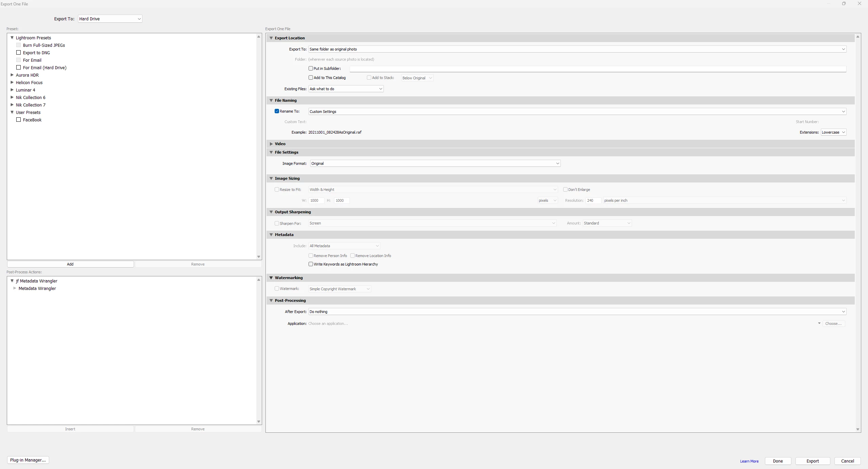Select Metadata Wrangler post-process action
This screenshot has width=868, height=469.
point(37,289)
